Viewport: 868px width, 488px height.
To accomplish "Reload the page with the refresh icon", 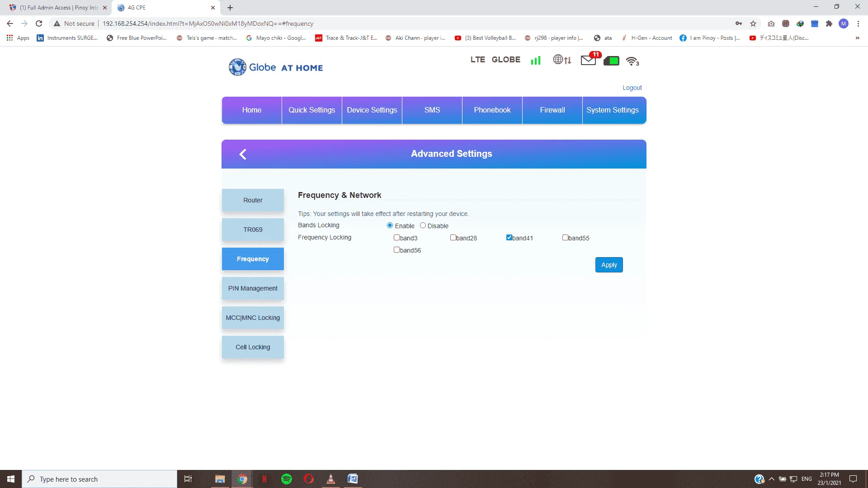I will 39,23.
